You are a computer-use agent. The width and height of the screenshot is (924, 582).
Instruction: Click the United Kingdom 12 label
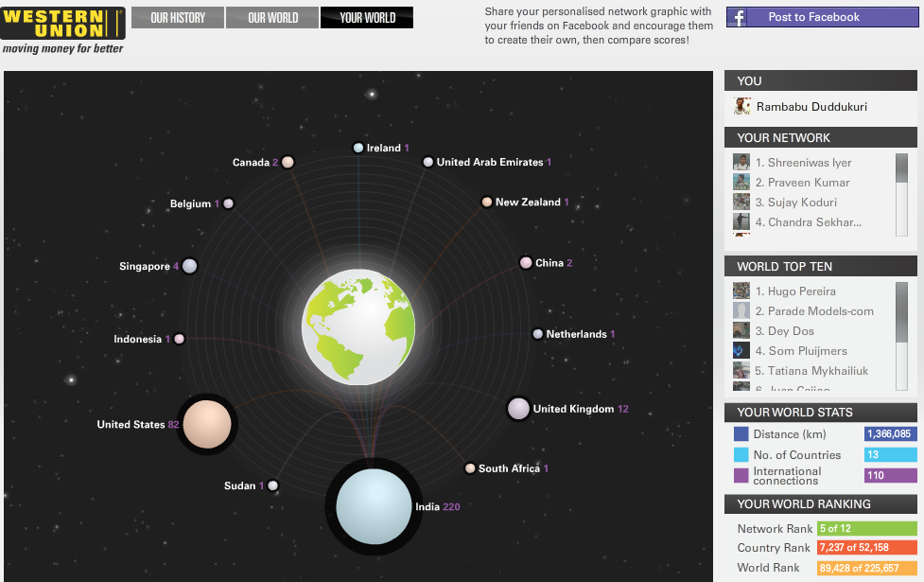tap(581, 409)
